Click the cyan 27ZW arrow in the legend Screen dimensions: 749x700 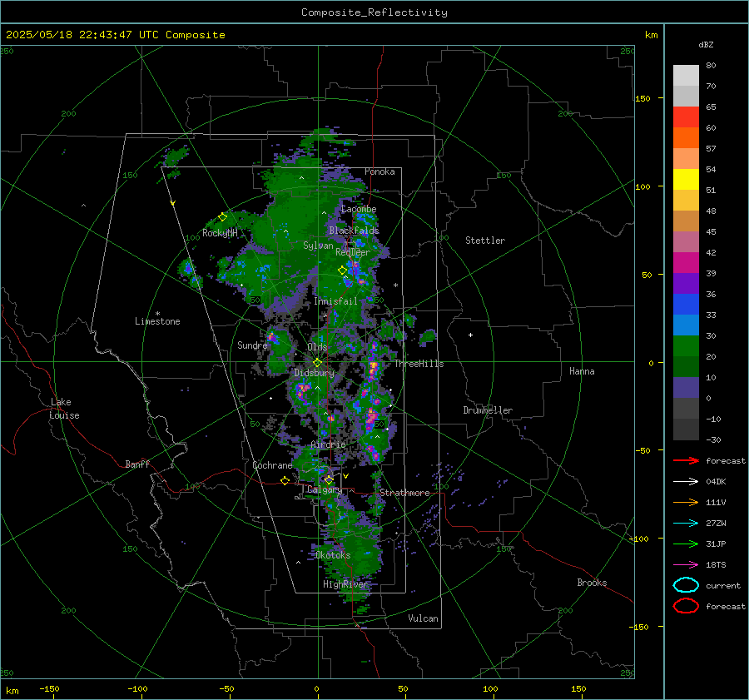point(686,524)
